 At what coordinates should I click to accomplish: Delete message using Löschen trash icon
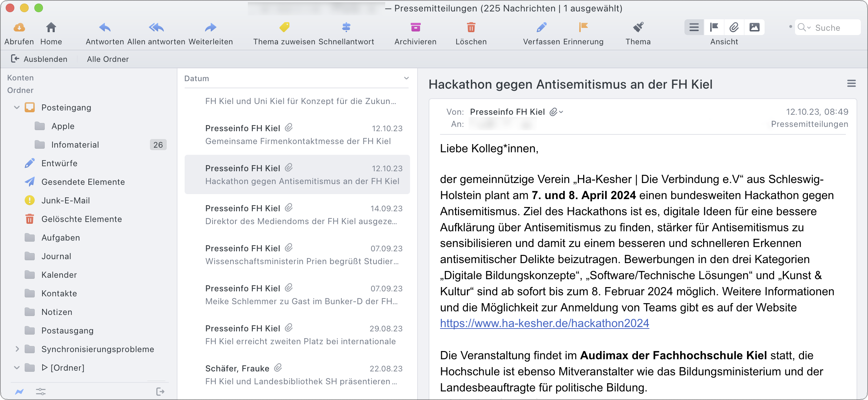[471, 27]
